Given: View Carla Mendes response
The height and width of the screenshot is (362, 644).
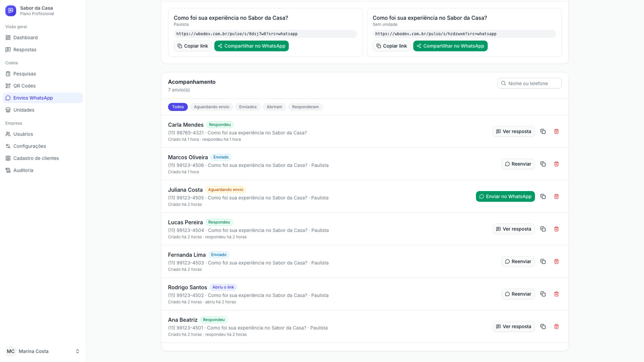Looking at the screenshot, I should pos(514,132).
